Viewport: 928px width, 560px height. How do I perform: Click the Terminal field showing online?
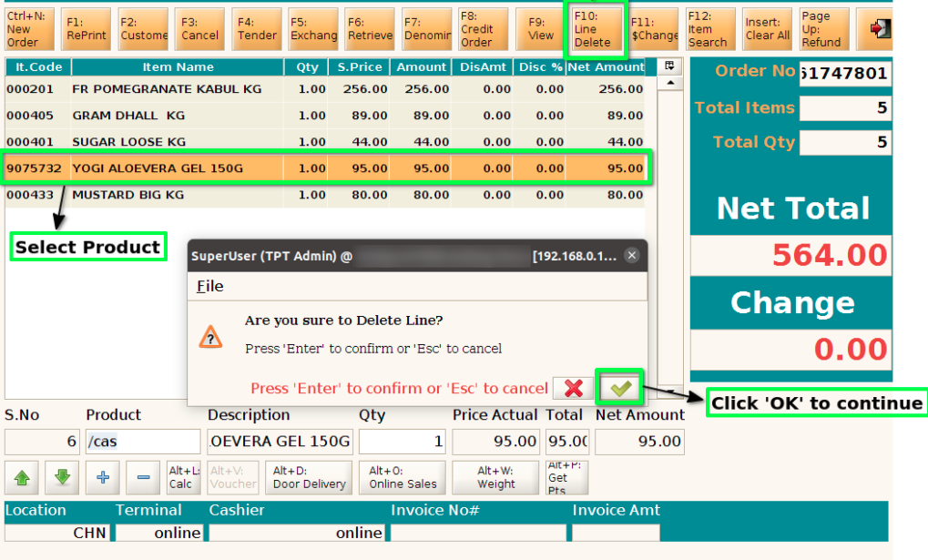(x=159, y=533)
